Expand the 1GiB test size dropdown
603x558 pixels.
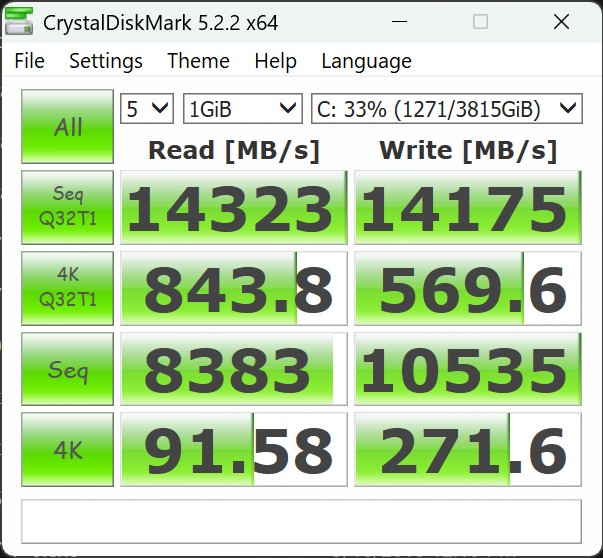243,109
